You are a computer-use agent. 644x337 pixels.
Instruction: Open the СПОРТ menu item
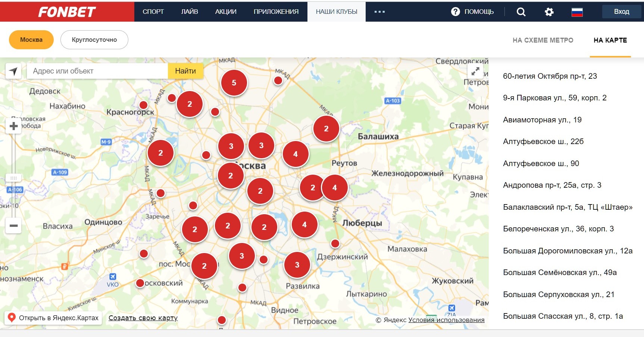[153, 12]
